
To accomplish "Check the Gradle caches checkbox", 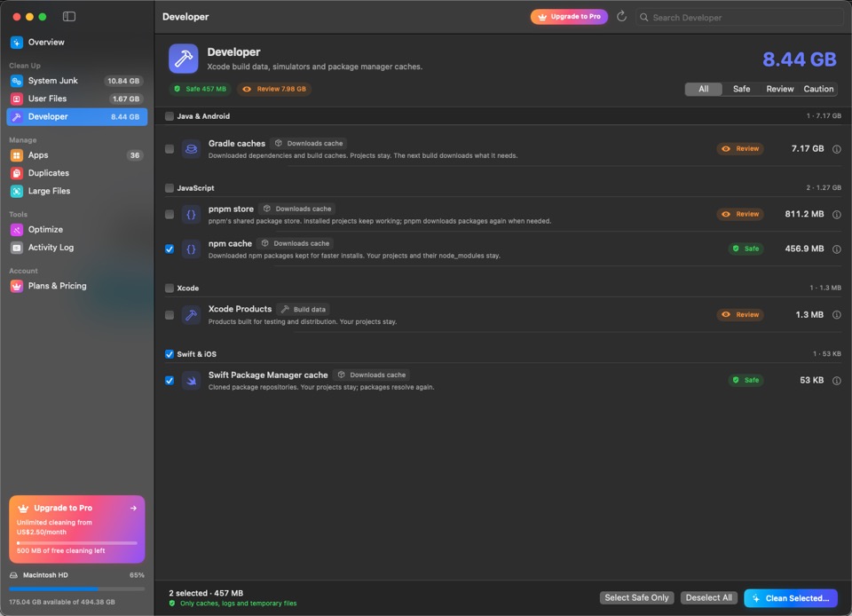I will (x=170, y=149).
